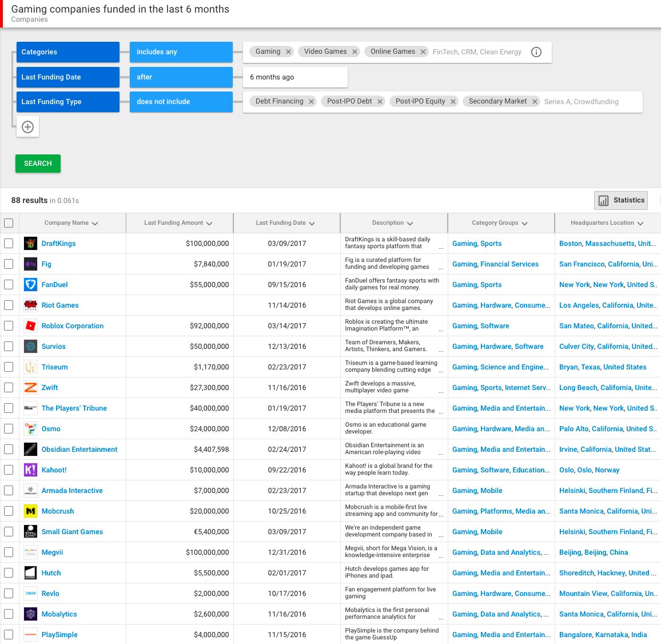Click the Triseum logo
Viewport: 661px width, 644px height.
(30, 367)
